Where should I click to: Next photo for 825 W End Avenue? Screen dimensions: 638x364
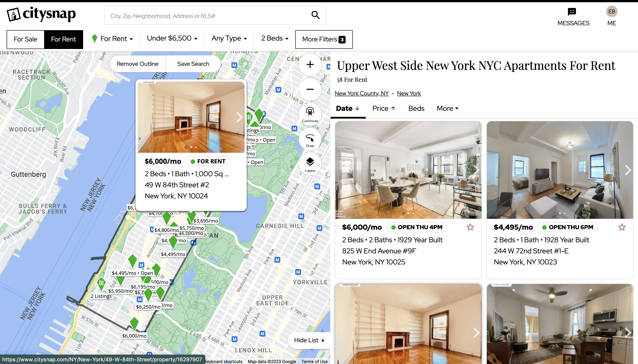point(476,170)
